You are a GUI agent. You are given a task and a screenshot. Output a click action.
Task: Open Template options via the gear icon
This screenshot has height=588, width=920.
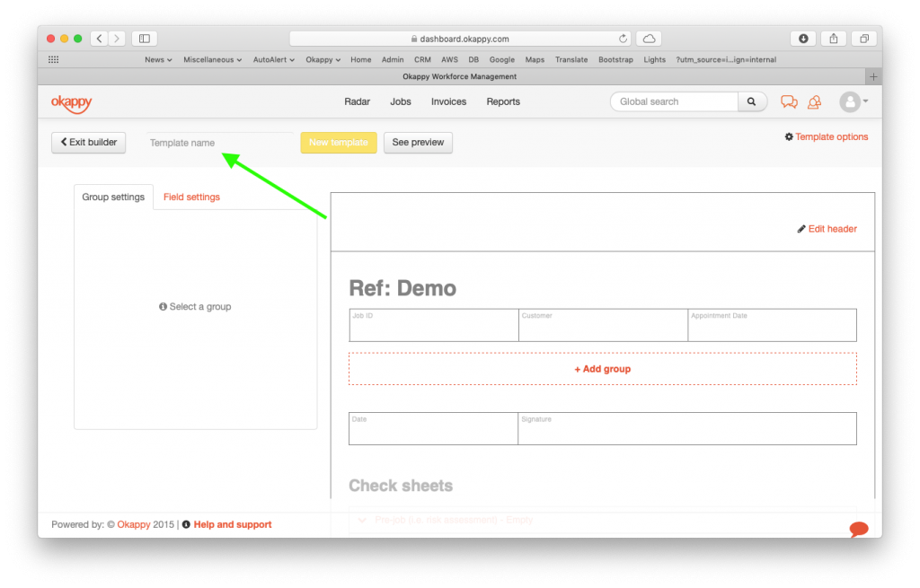788,136
